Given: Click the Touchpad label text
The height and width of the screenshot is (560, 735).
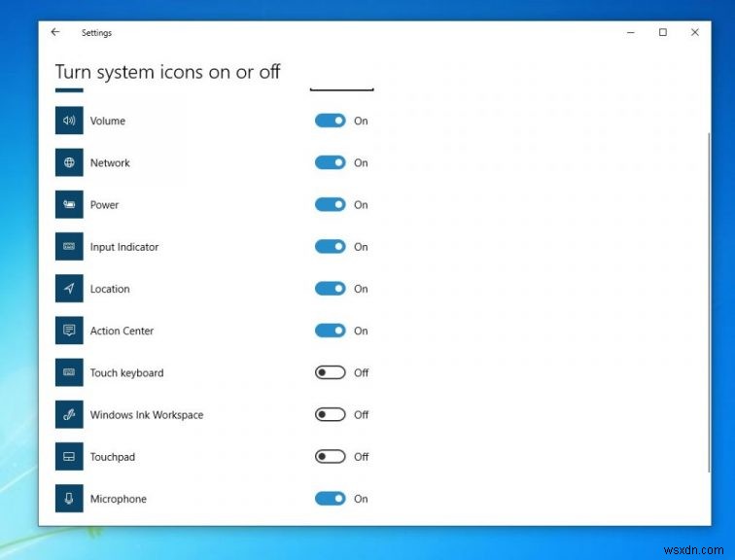Looking at the screenshot, I should 113,457.
